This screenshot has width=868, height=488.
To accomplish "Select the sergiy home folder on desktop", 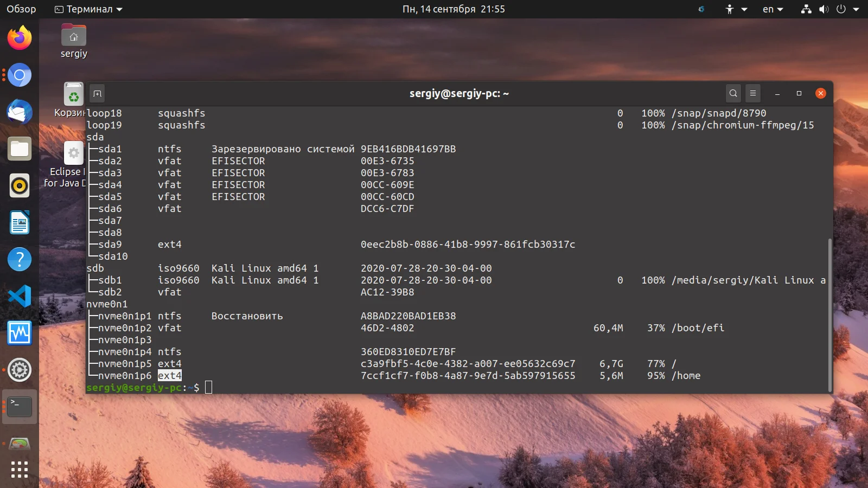I will (74, 41).
